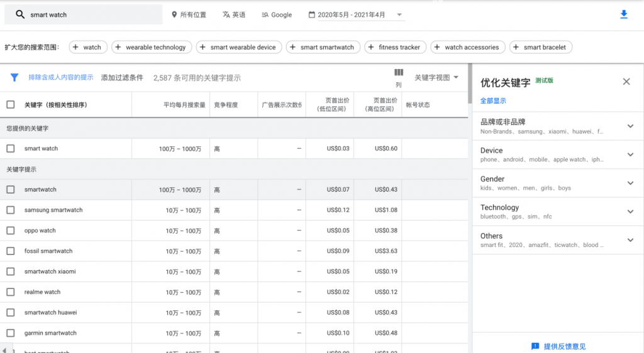
Task: Open the columns selector icon
Action: [398, 73]
